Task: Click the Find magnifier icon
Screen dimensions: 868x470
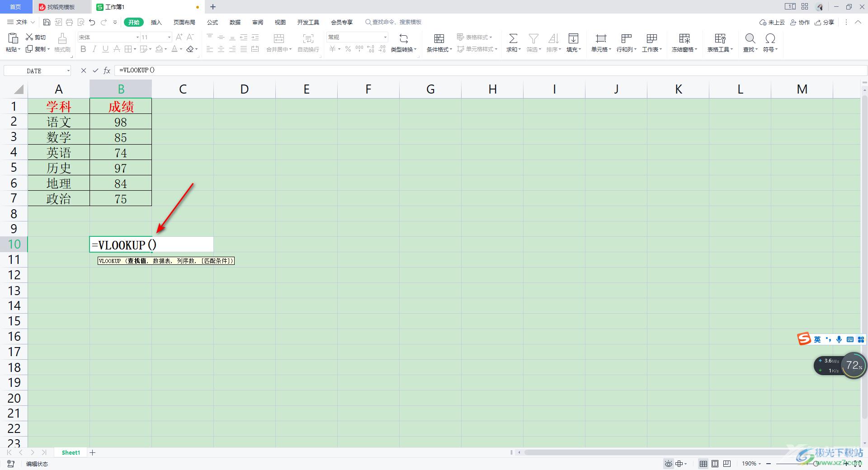Action: tap(750, 38)
